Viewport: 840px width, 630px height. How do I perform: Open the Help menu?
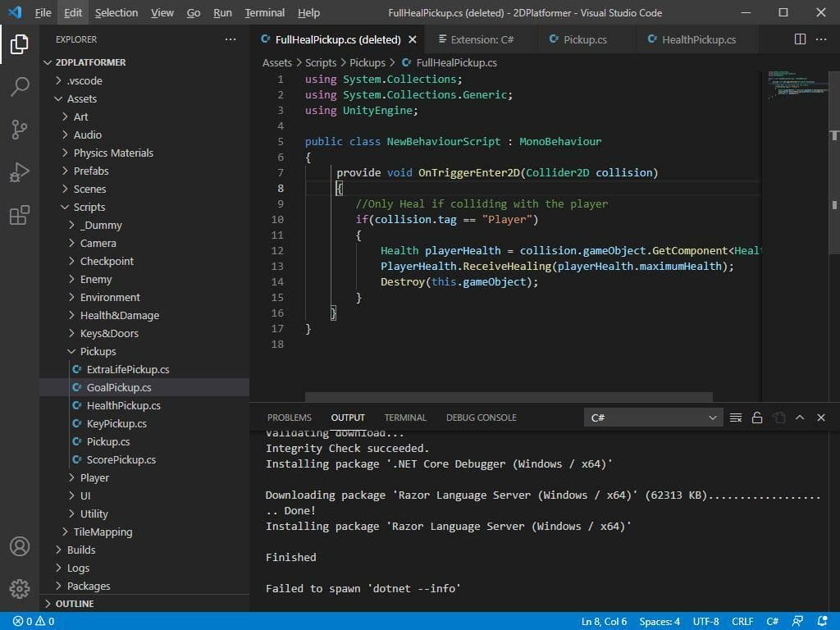tap(308, 12)
